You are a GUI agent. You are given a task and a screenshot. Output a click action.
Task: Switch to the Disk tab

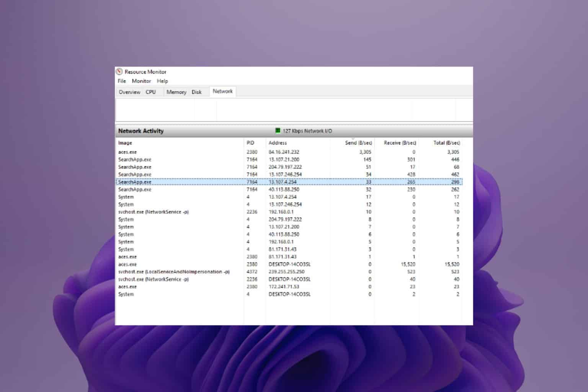(197, 92)
